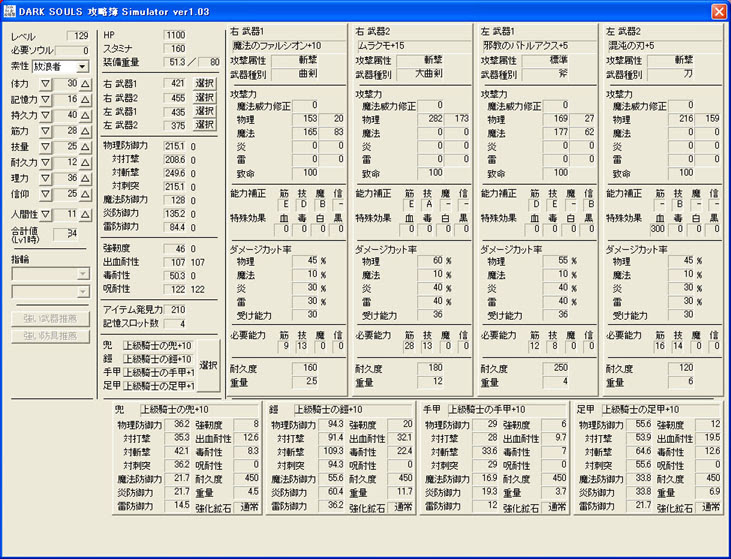The height and width of the screenshot is (559, 731).
Task: Click ムラクモ physical attack value 282
Action: [431, 119]
